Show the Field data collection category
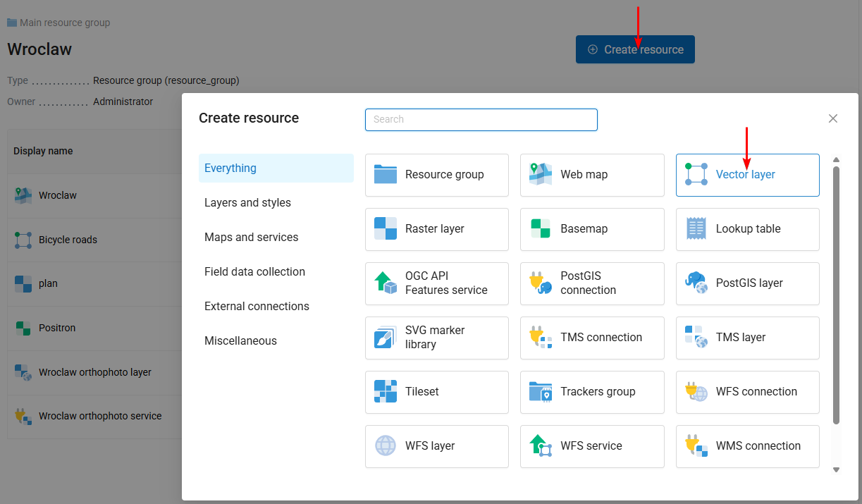Screen dimensions: 862x504 coord(254,271)
